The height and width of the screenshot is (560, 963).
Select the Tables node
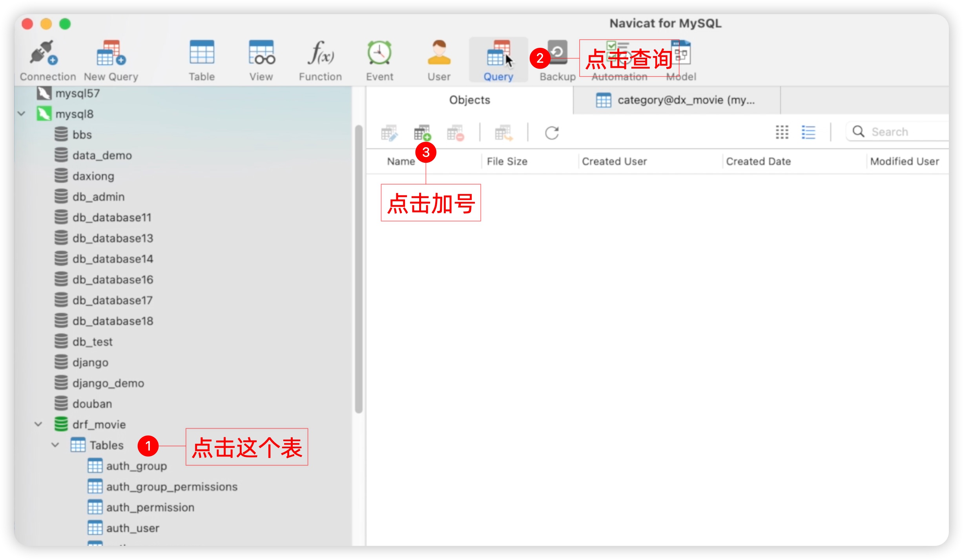[x=97, y=445]
